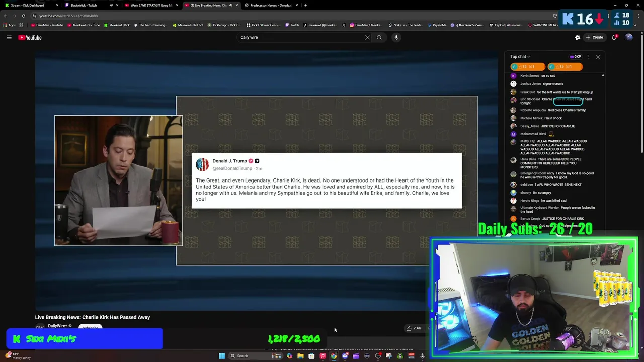Close the live chat panel

tap(598, 57)
